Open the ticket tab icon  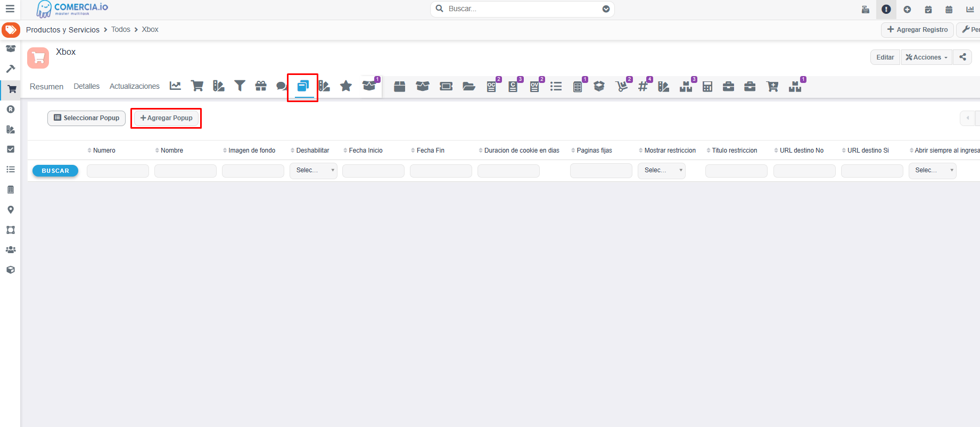(x=446, y=87)
